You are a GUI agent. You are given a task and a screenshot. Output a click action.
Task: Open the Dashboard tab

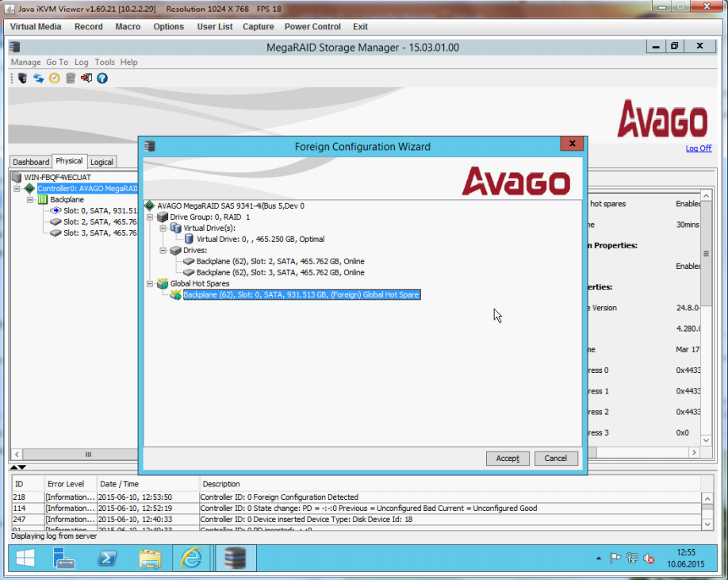click(30, 162)
